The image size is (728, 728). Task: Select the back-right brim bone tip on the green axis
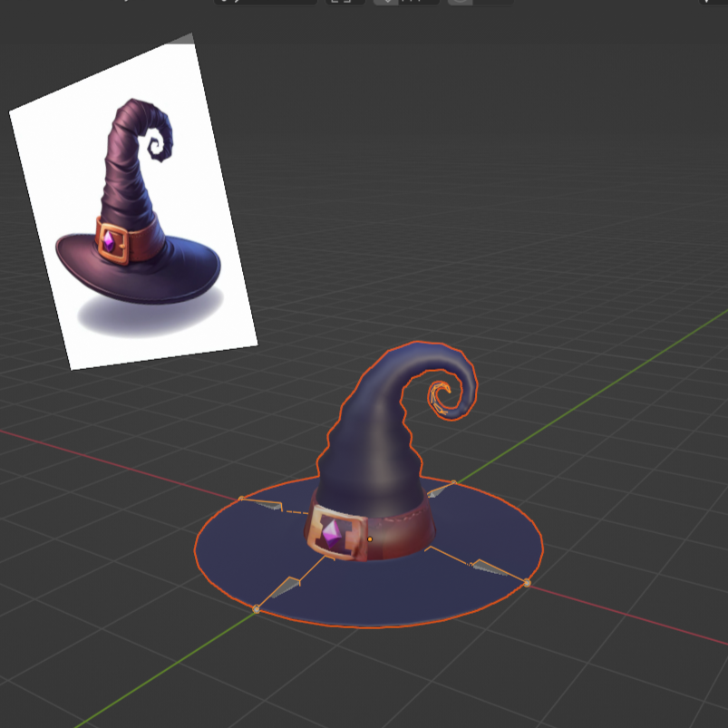454,482
